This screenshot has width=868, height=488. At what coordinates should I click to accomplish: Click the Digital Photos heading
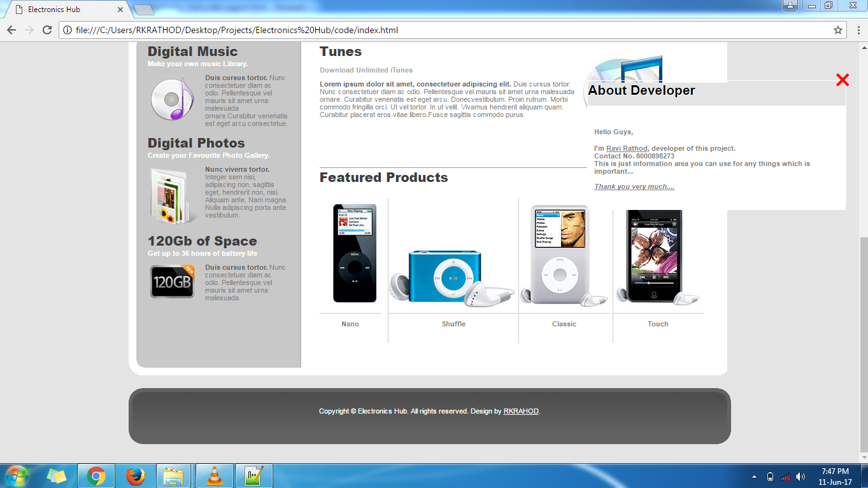coord(196,143)
